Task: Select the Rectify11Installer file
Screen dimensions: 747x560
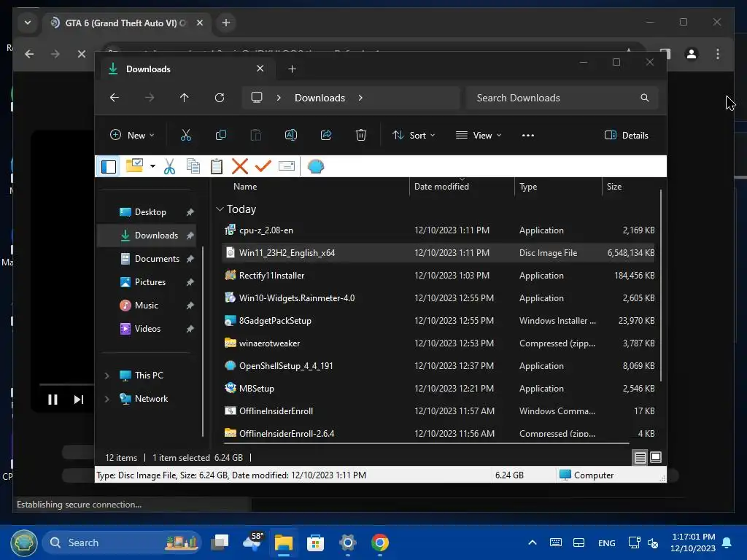Action: pyautogui.click(x=438, y=276)
